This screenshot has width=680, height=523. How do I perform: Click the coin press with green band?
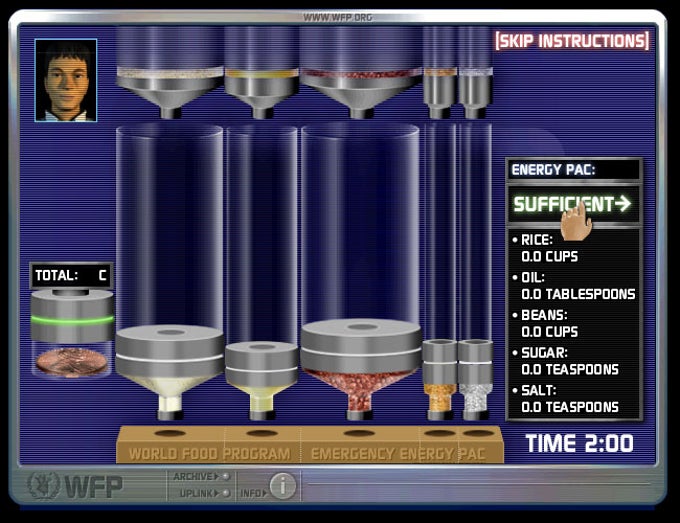(72, 316)
